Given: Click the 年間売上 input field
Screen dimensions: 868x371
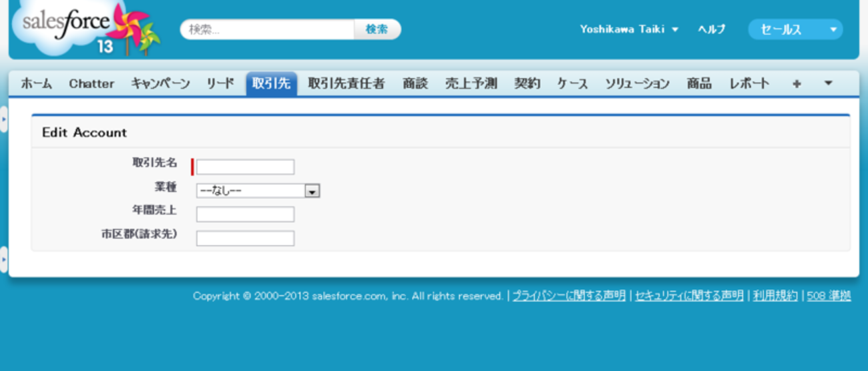Looking at the screenshot, I should (245, 214).
